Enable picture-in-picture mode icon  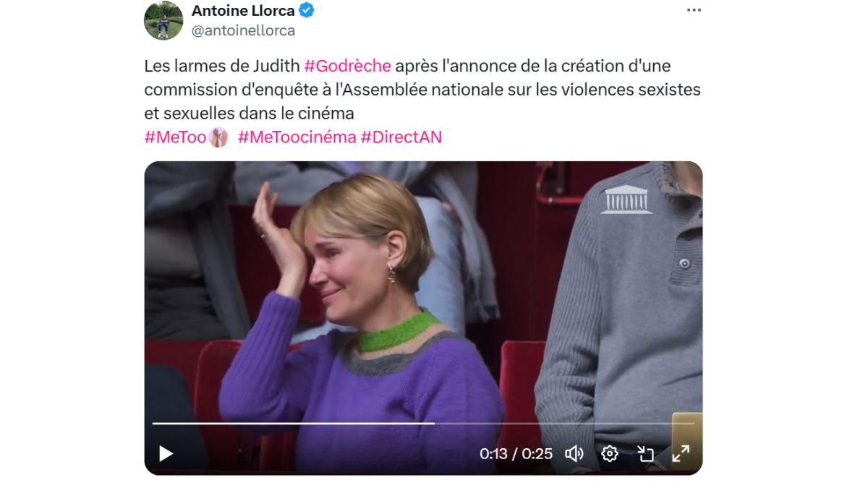645,453
